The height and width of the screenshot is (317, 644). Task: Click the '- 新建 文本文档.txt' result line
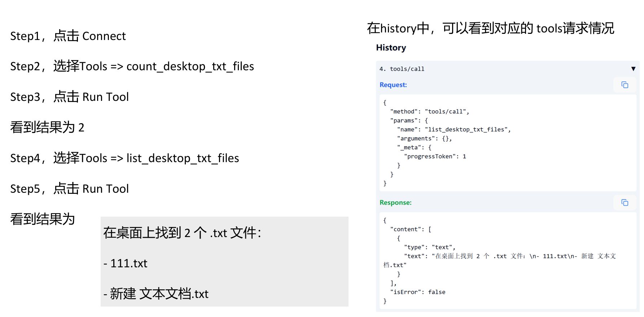(x=156, y=294)
